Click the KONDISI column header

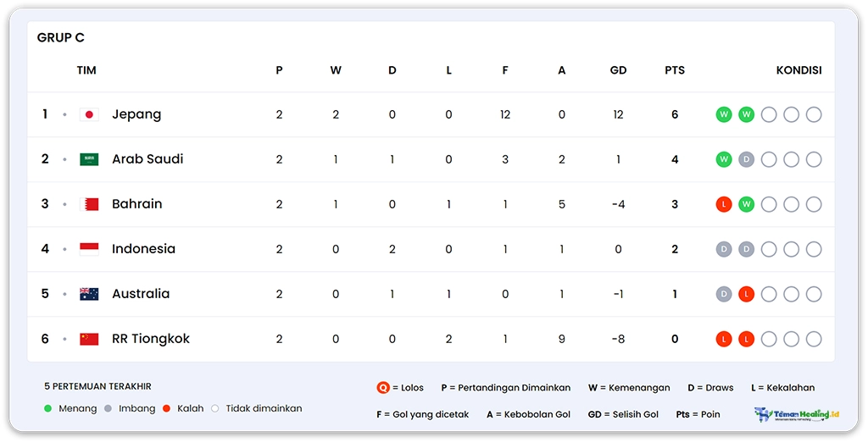(x=798, y=70)
